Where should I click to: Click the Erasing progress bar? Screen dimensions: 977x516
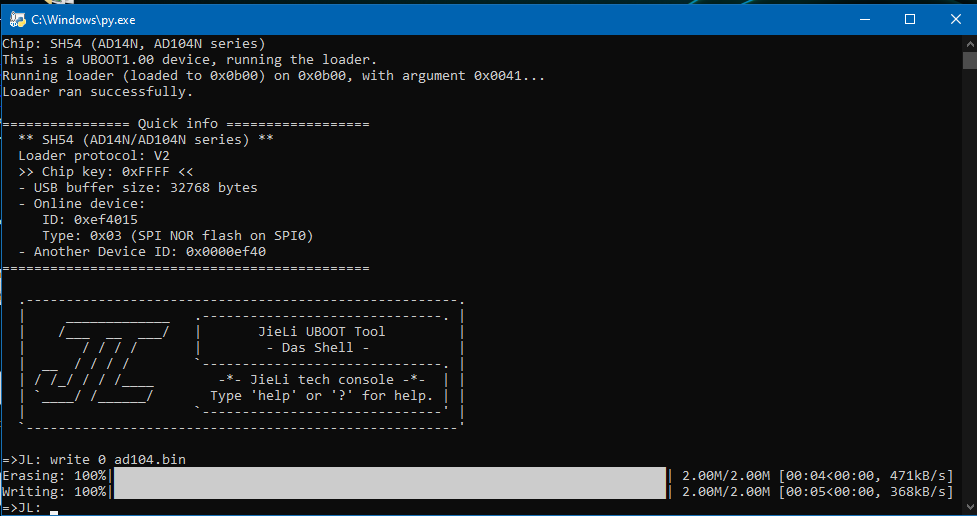[390, 475]
